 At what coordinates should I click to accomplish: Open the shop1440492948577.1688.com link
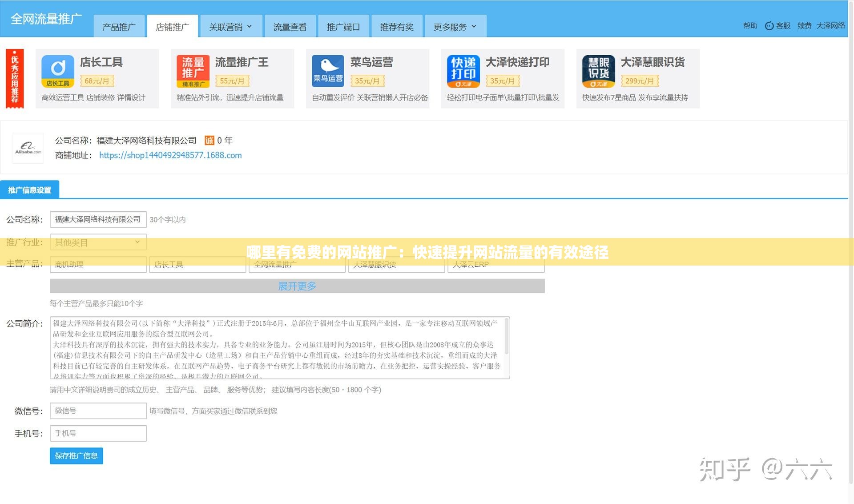point(170,155)
